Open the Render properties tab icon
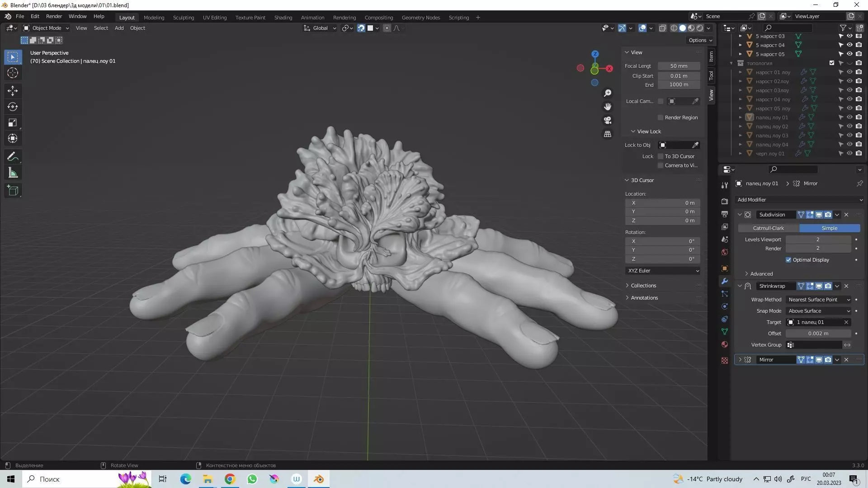This screenshot has height=488, width=868. point(725,201)
